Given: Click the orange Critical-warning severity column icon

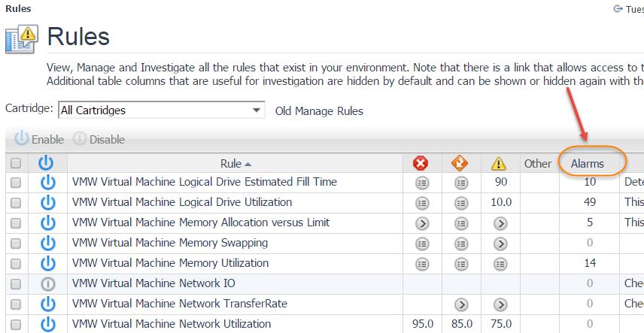Looking at the screenshot, I should pos(460,163).
